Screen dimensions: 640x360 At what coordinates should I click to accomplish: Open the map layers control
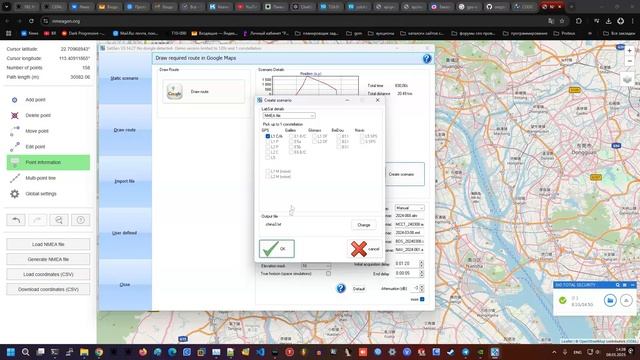coord(627,79)
